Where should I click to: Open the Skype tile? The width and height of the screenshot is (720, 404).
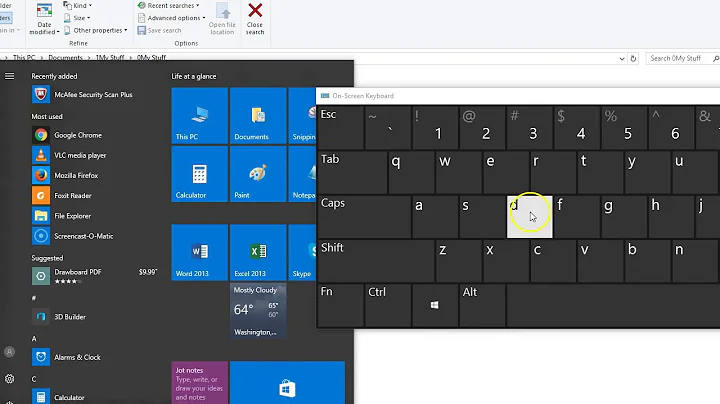coord(302,252)
